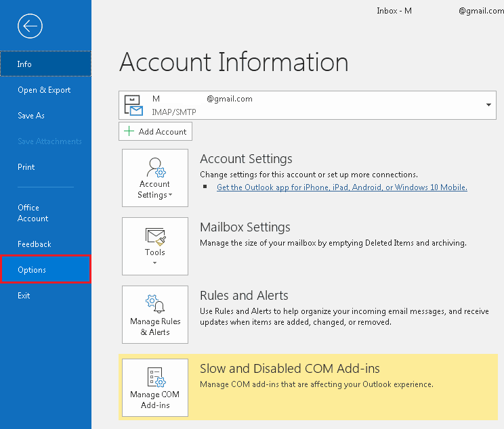The image size is (504, 429).
Task: Open the Office Account page
Action: click(33, 213)
